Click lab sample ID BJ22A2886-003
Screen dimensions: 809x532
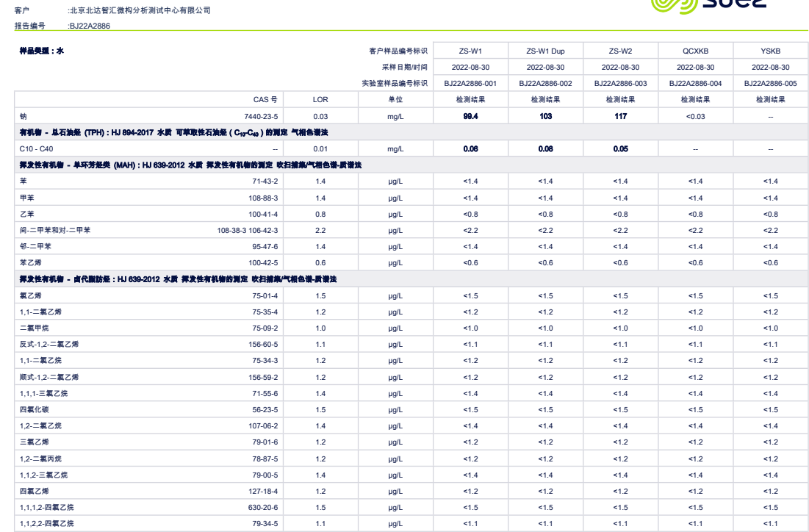click(620, 83)
